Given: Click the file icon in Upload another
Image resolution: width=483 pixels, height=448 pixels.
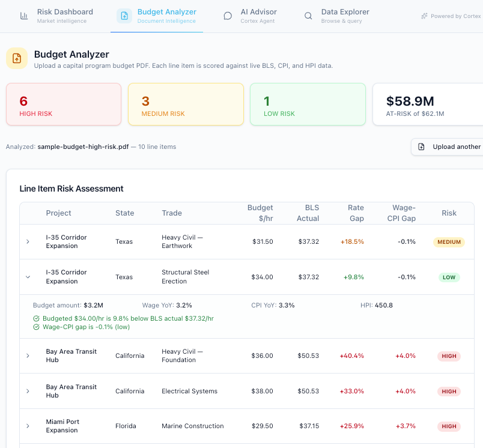Looking at the screenshot, I should click(x=421, y=147).
